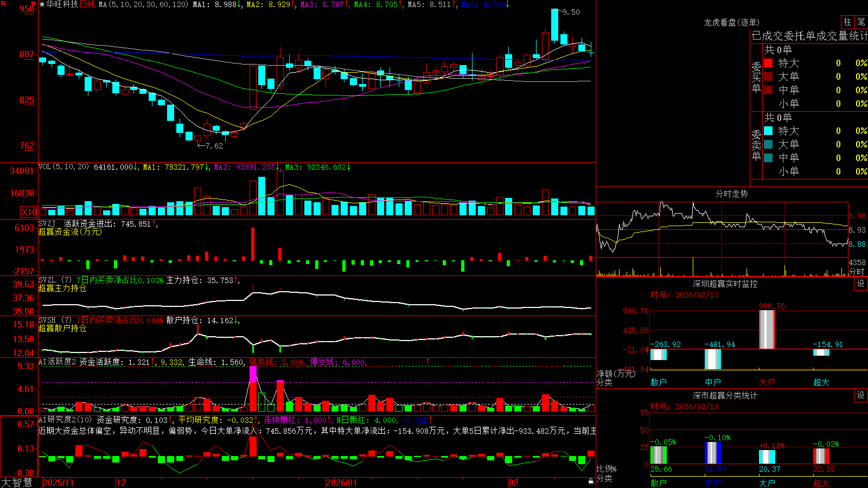Click the 大户 bar valued 900.76
The image size is (868, 488).
(767, 330)
